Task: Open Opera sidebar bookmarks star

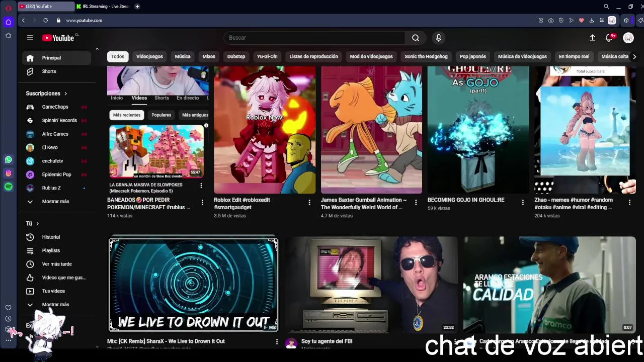Action: coord(8,36)
